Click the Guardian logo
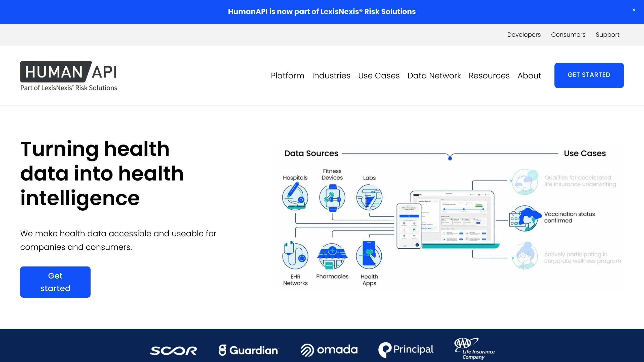Screen dimensions: 644x362 coord(249,350)
